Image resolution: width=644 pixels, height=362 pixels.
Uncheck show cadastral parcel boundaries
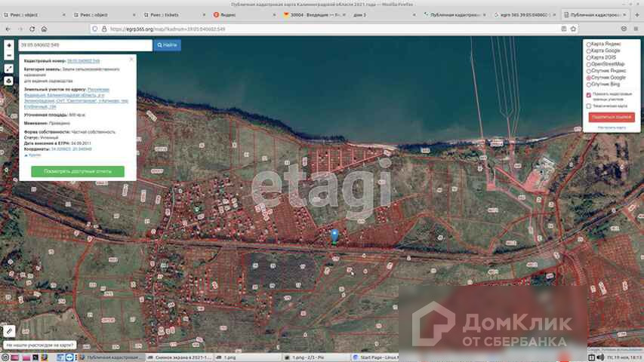click(x=589, y=96)
